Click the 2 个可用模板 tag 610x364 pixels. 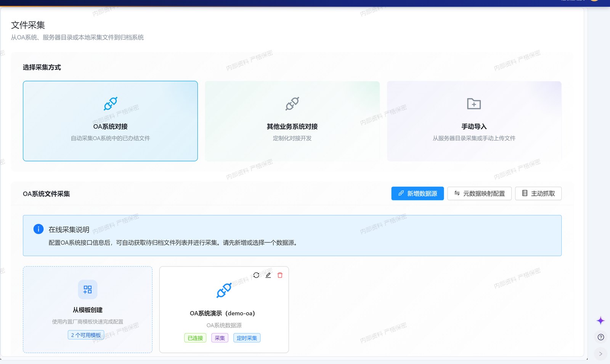(86, 335)
